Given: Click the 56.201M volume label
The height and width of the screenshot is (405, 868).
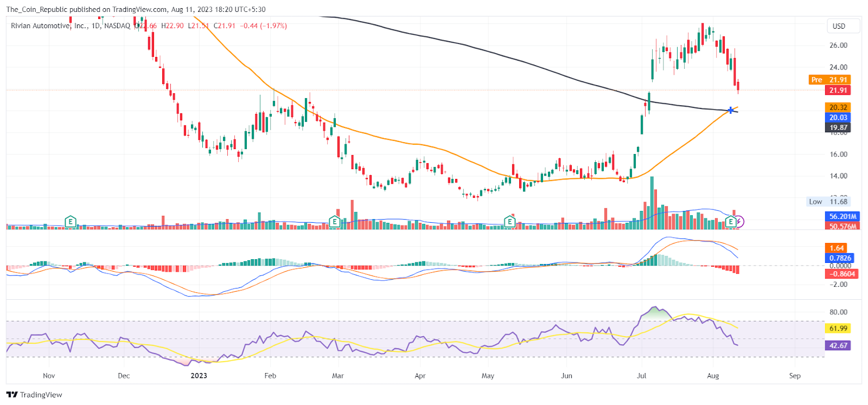Looking at the screenshot, I should click(843, 216).
